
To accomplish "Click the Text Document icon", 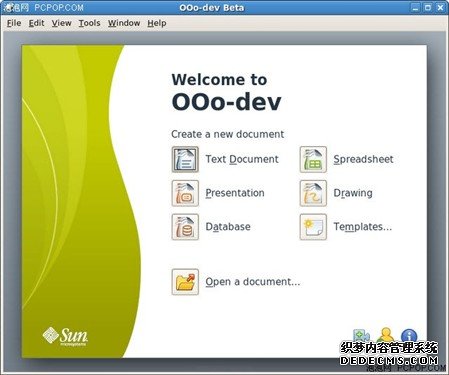I will 185,159.
